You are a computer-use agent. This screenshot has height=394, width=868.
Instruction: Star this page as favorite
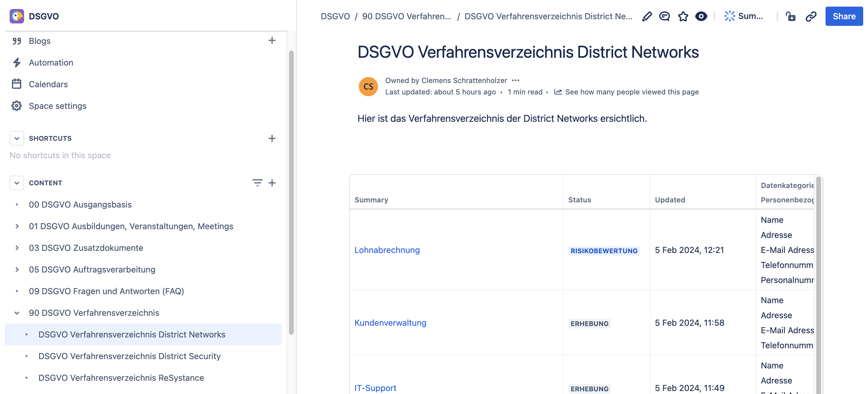click(683, 16)
